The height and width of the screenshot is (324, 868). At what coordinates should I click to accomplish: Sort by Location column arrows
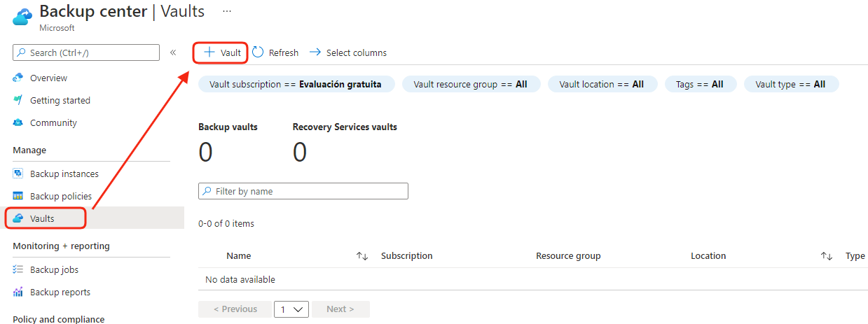point(827,256)
